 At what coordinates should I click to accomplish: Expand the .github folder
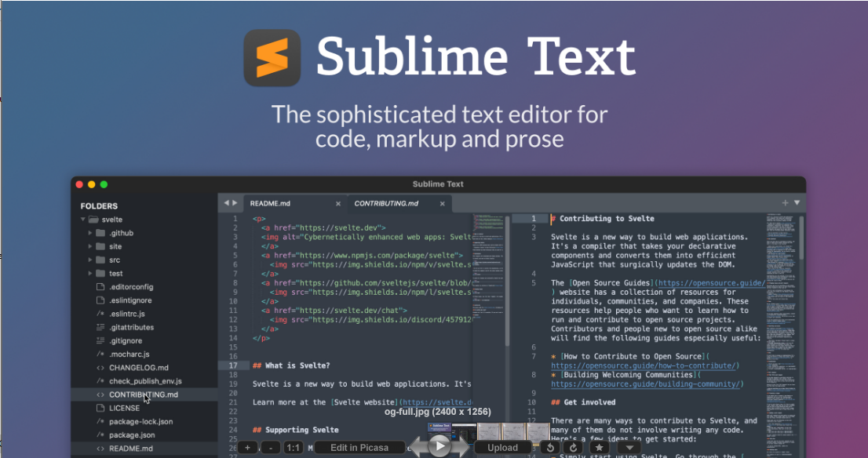(x=90, y=233)
